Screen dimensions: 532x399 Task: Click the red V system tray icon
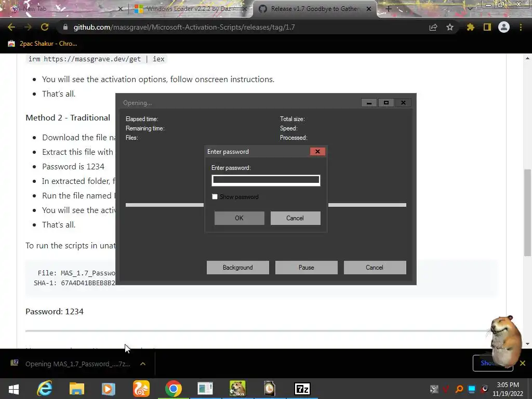click(x=446, y=389)
